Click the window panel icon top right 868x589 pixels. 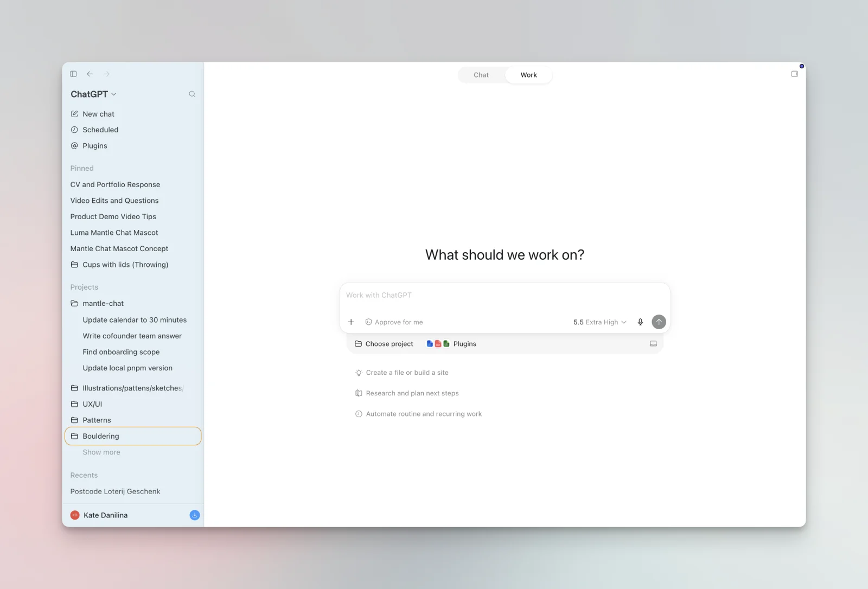tap(794, 74)
